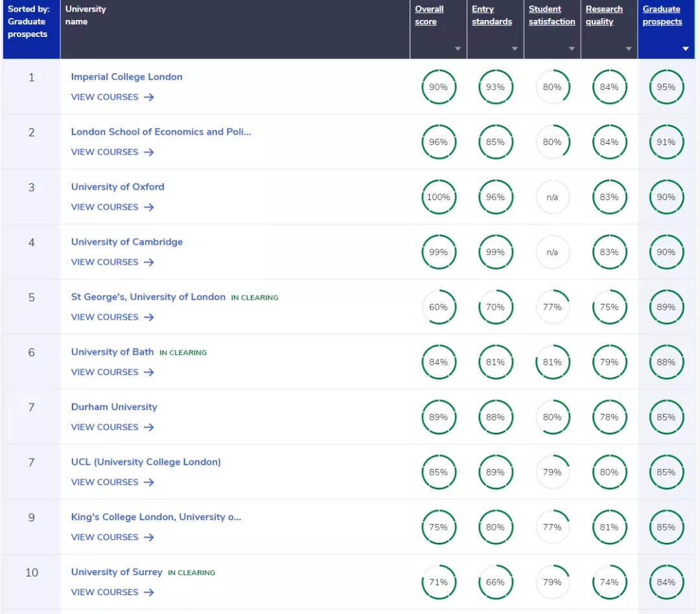
Task: Click the arrow icon beside Imperial College London's View Courses
Action: point(148,97)
